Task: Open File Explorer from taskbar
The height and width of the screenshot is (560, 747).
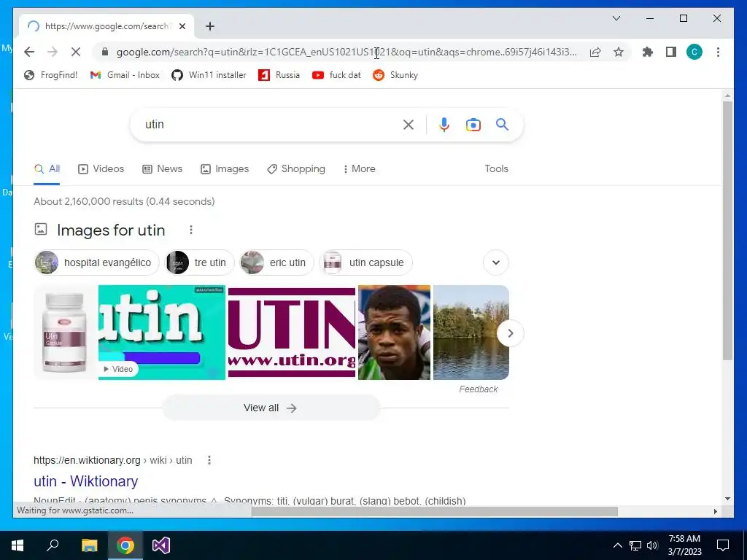Action: 89,545
